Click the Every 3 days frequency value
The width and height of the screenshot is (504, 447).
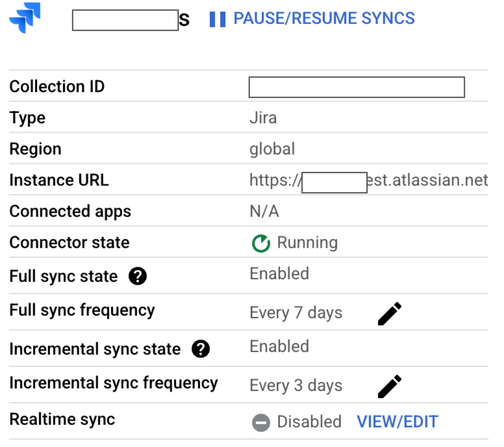tap(295, 385)
